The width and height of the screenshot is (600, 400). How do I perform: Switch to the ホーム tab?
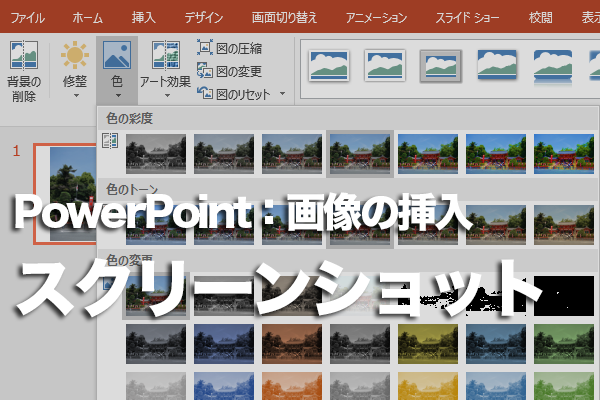(x=87, y=18)
